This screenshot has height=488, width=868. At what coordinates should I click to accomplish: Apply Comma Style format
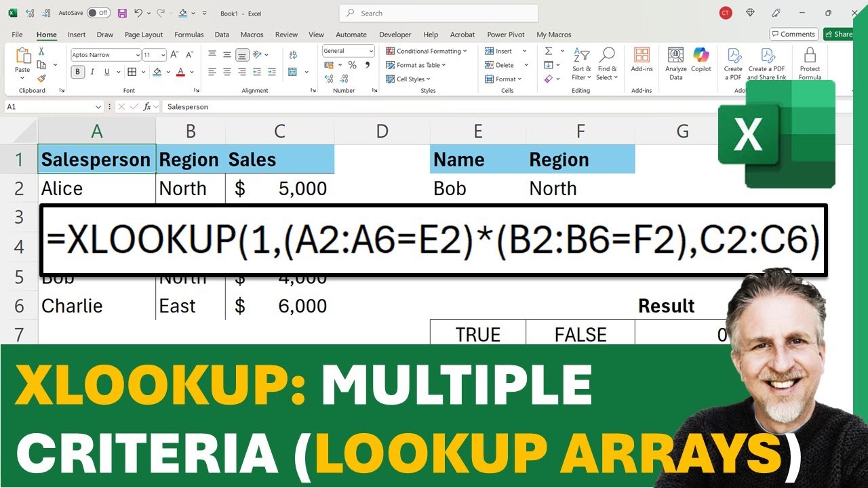[368, 65]
